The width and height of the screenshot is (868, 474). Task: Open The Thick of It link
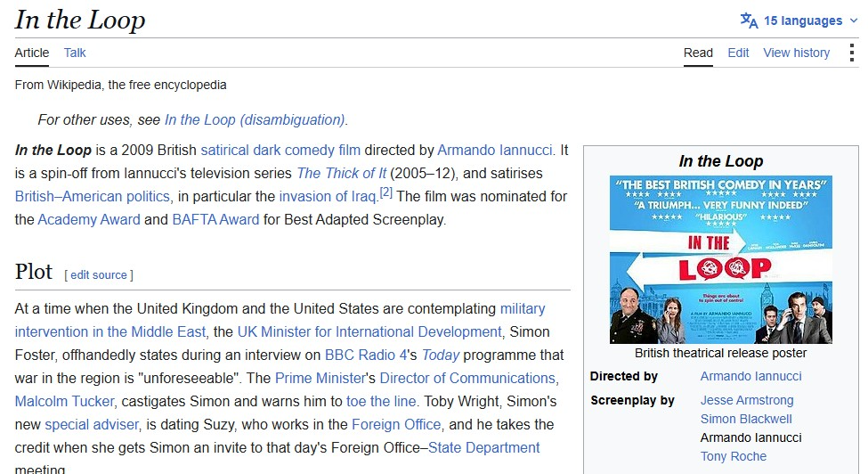[x=341, y=174]
